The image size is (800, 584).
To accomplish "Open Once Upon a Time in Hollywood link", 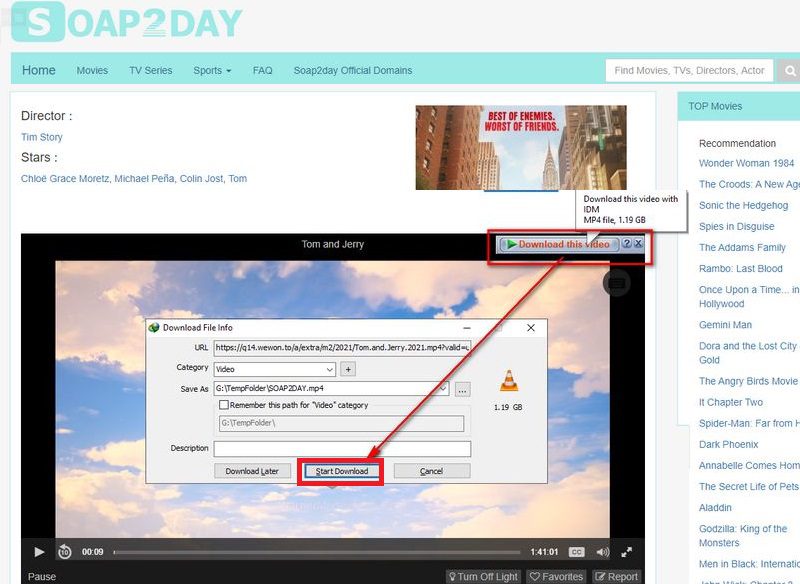I will tap(749, 296).
